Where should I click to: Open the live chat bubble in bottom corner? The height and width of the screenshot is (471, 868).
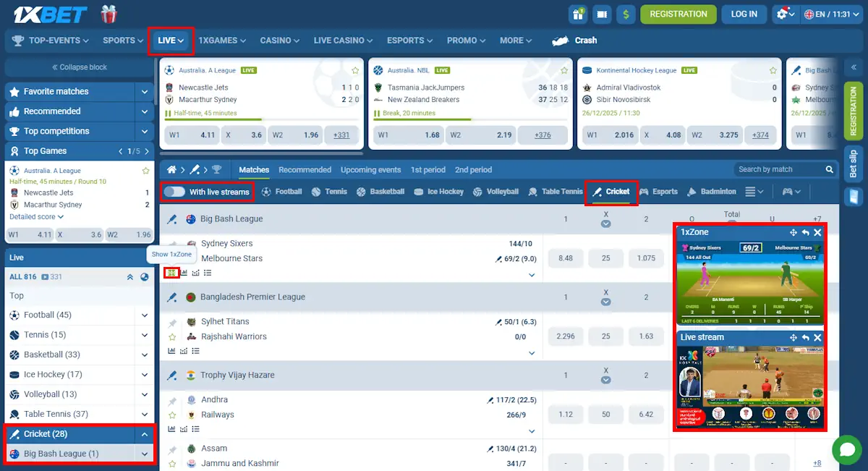(x=846, y=449)
